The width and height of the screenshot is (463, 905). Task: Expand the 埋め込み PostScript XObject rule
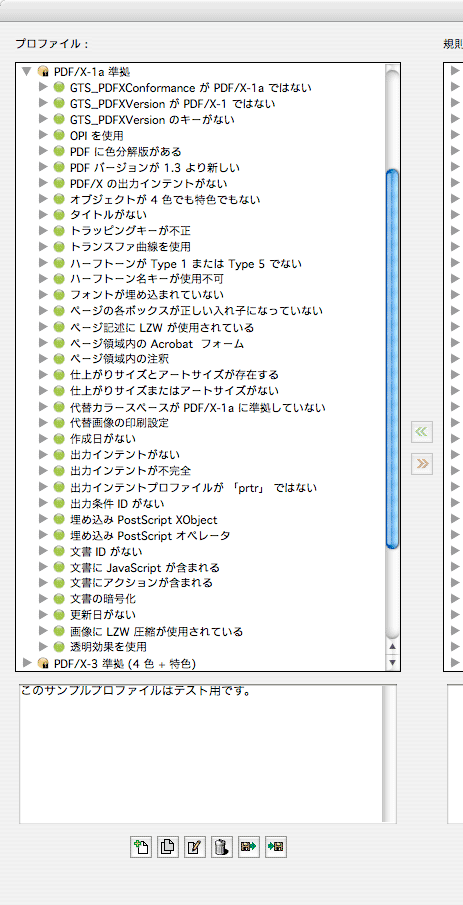(x=43, y=519)
